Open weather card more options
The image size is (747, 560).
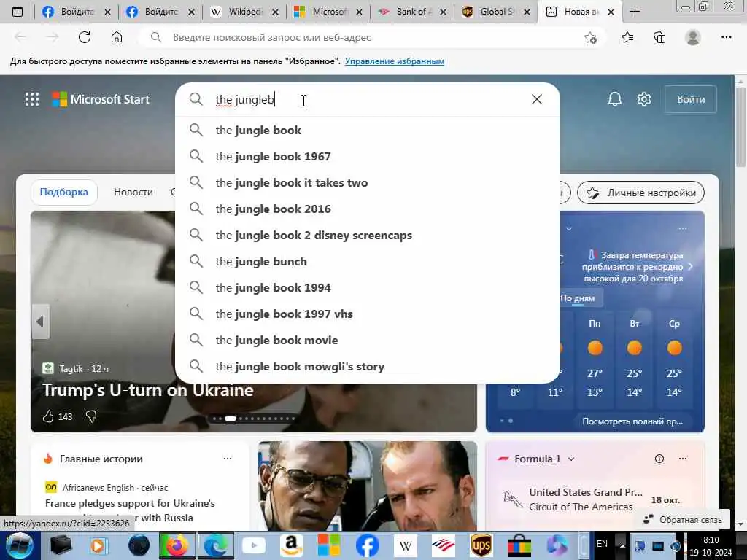click(683, 228)
